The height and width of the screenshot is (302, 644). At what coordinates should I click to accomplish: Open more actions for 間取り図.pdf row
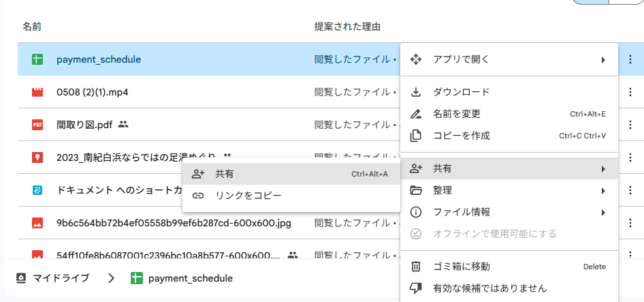click(630, 124)
